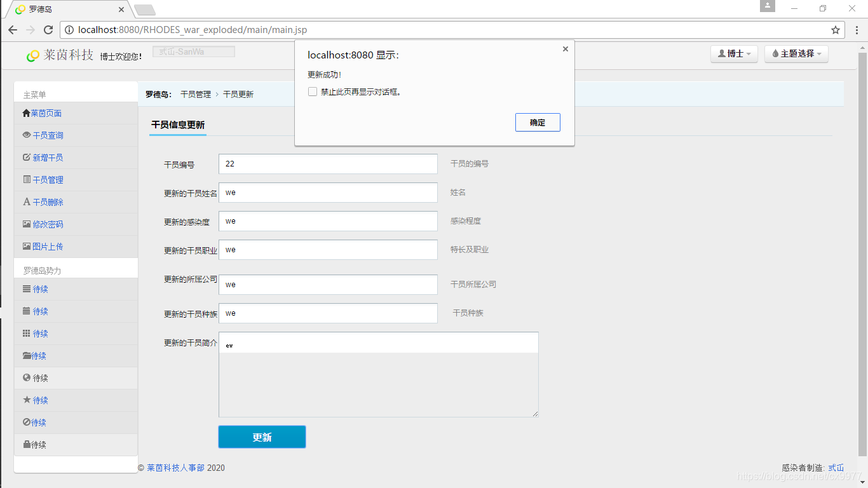
Task: Close the alert dialog with X
Action: click(566, 49)
